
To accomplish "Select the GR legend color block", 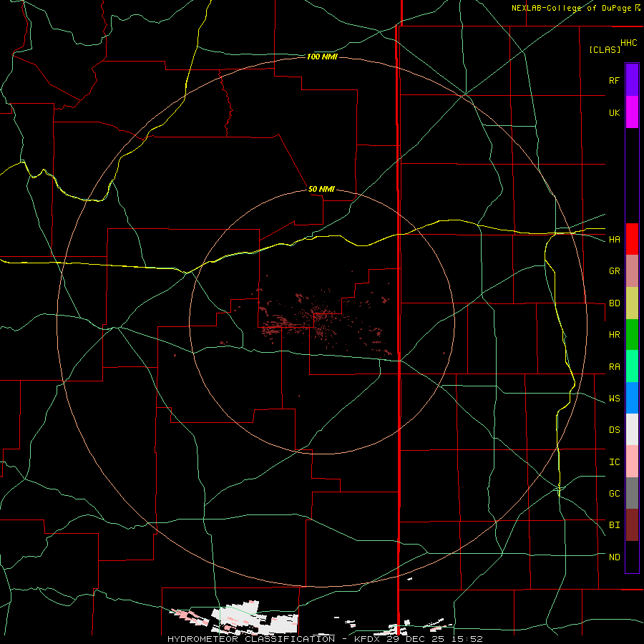I will coord(632,271).
